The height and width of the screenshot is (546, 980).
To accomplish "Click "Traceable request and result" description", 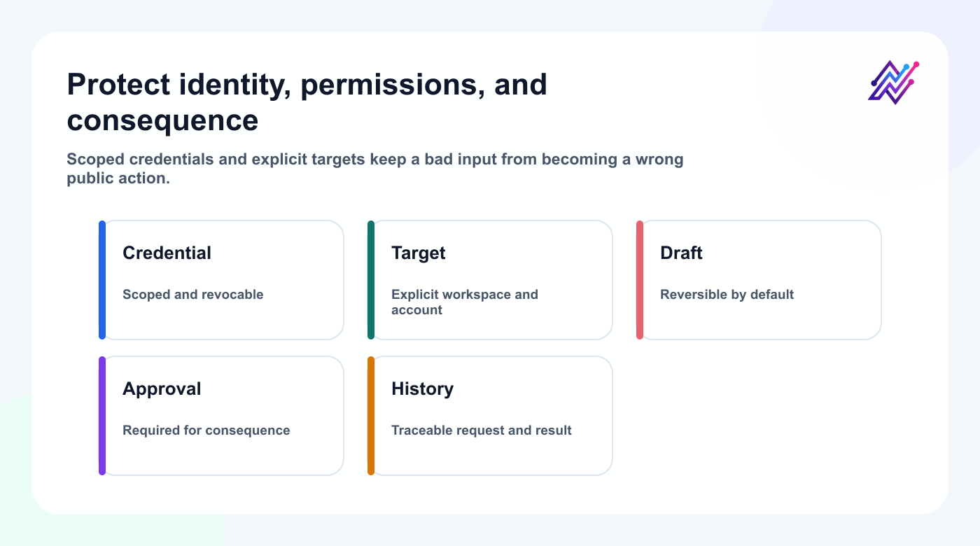I will coord(482,430).
